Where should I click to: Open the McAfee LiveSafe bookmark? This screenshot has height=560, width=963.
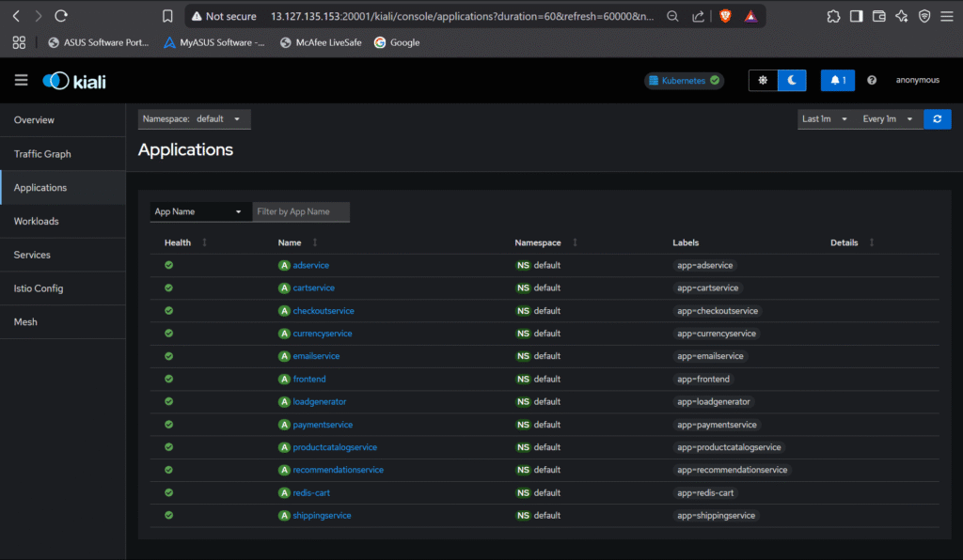[321, 42]
